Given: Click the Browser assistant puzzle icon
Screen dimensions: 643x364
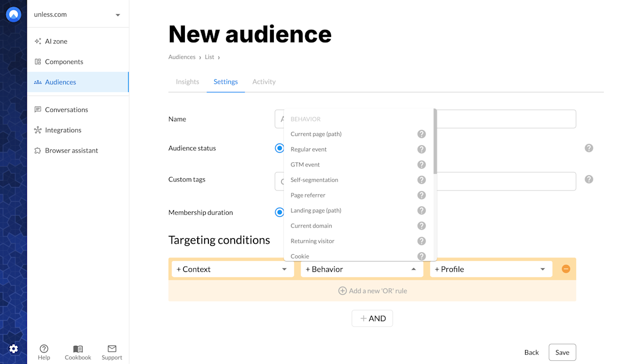Looking at the screenshot, I should pyautogui.click(x=38, y=150).
